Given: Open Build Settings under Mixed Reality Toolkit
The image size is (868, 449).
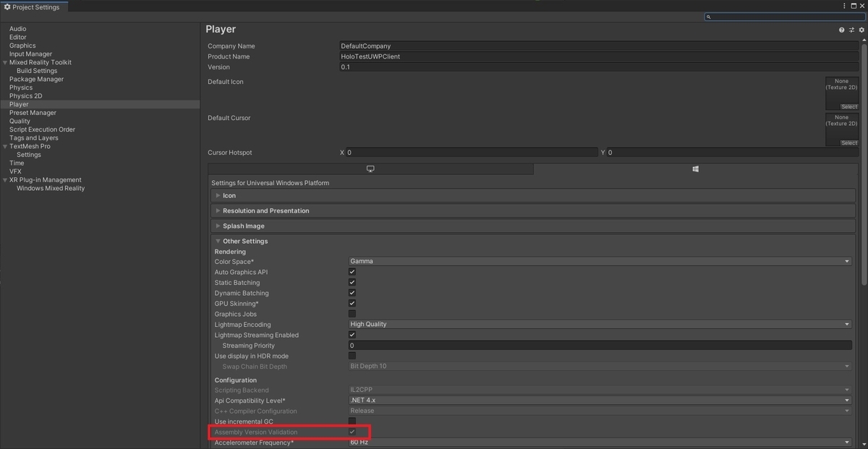Looking at the screenshot, I should point(37,71).
